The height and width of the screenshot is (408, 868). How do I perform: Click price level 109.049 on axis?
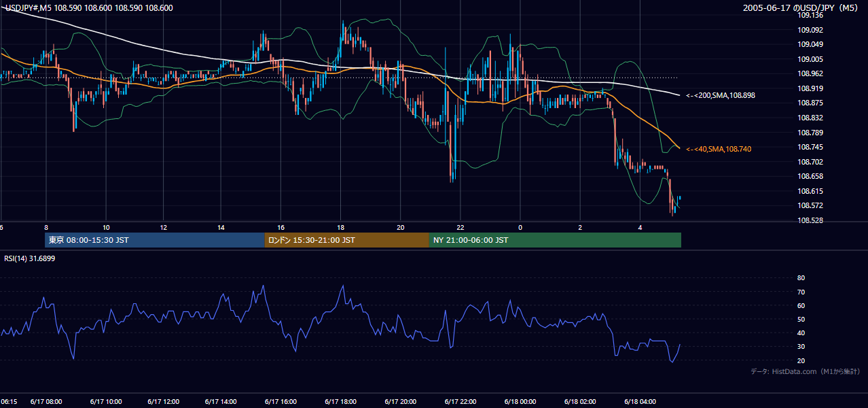(x=810, y=44)
